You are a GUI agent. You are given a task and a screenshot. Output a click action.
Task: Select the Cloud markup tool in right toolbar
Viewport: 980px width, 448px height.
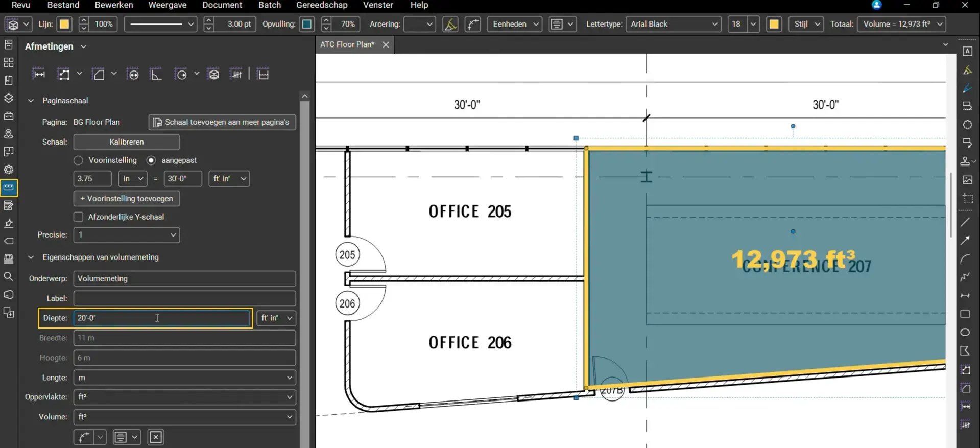(x=967, y=125)
